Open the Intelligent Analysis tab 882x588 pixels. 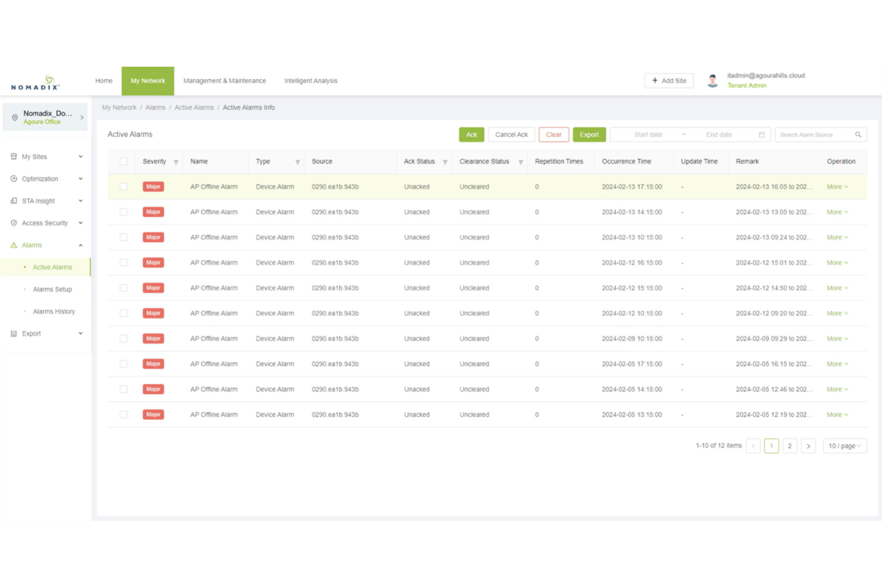(x=311, y=81)
